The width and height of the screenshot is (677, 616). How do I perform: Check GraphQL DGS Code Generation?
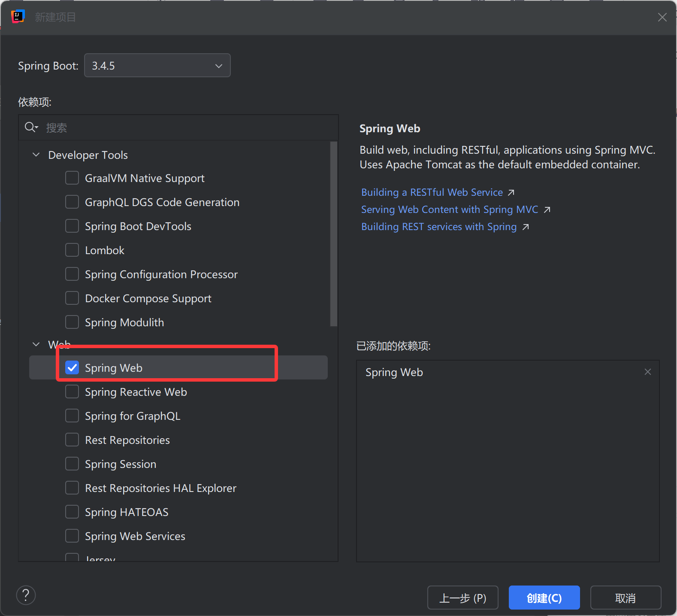tap(72, 202)
